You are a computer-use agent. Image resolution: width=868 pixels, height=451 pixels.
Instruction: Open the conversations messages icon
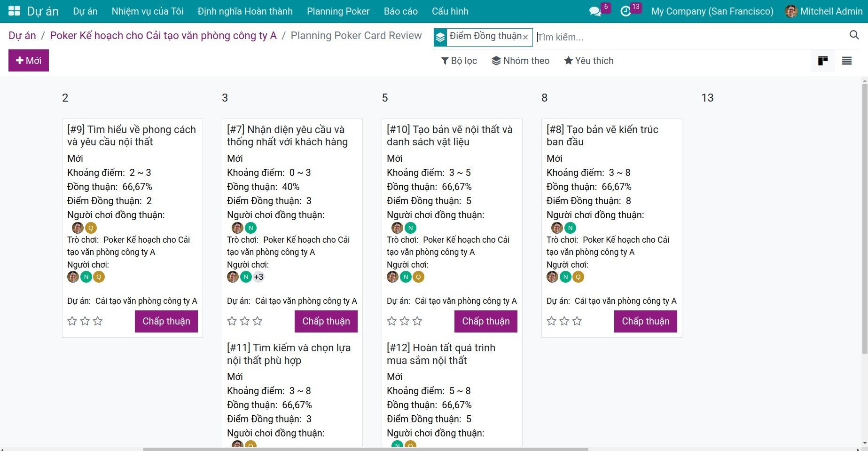[595, 11]
